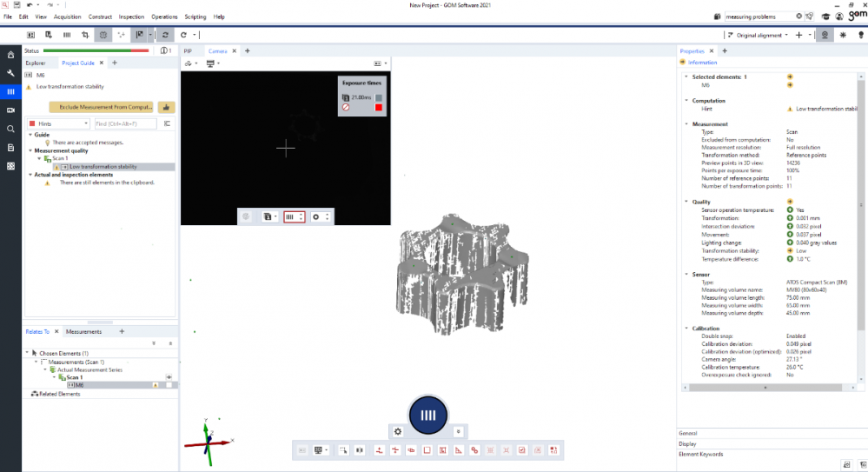
Task: Open the checkered workspace icon in the left sidebar
Action: pos(10,166)
